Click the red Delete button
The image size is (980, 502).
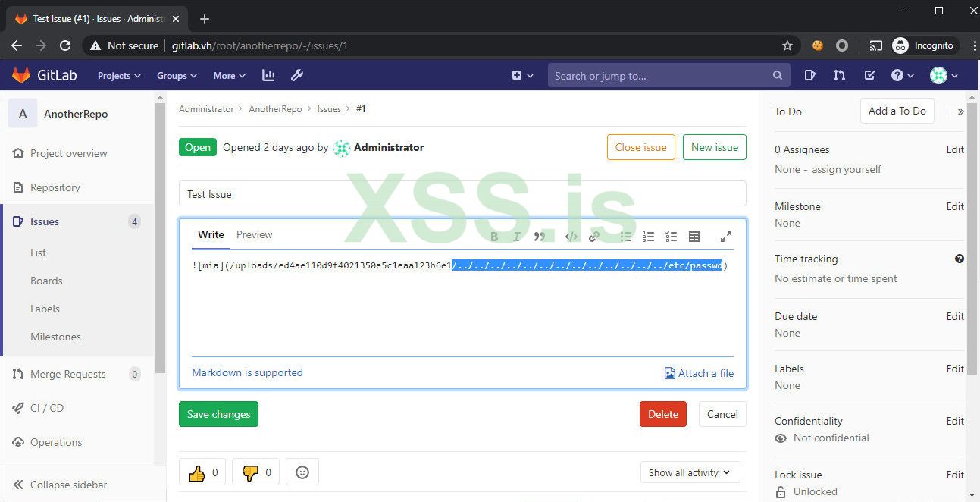click(x=663, y=414)
